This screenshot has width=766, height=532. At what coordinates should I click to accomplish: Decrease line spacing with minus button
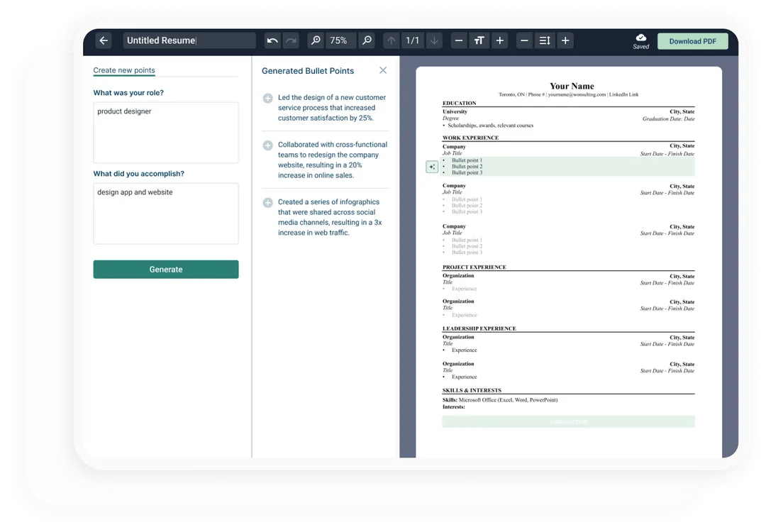524,40
